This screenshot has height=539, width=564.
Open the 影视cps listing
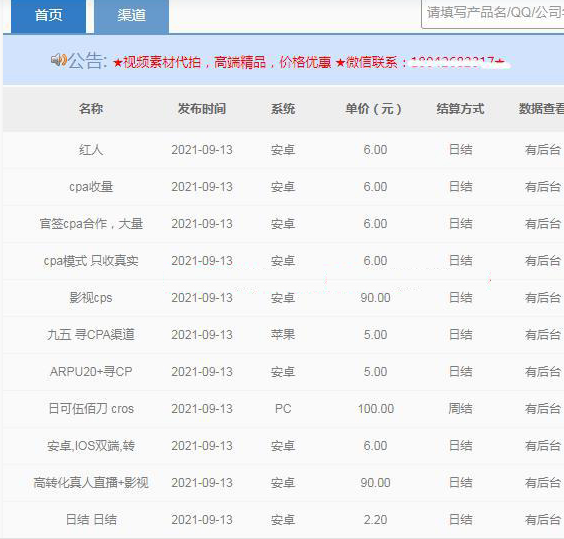91,298
